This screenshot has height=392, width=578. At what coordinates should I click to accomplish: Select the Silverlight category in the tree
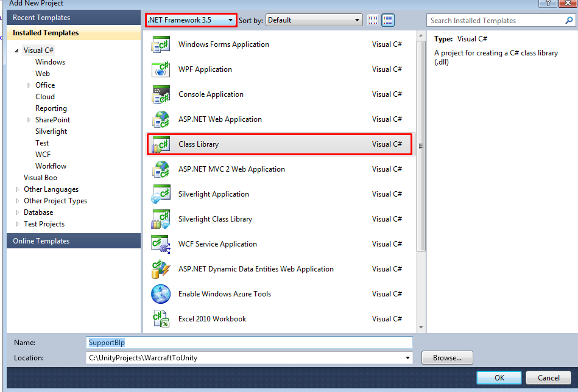tap(51, 131)
